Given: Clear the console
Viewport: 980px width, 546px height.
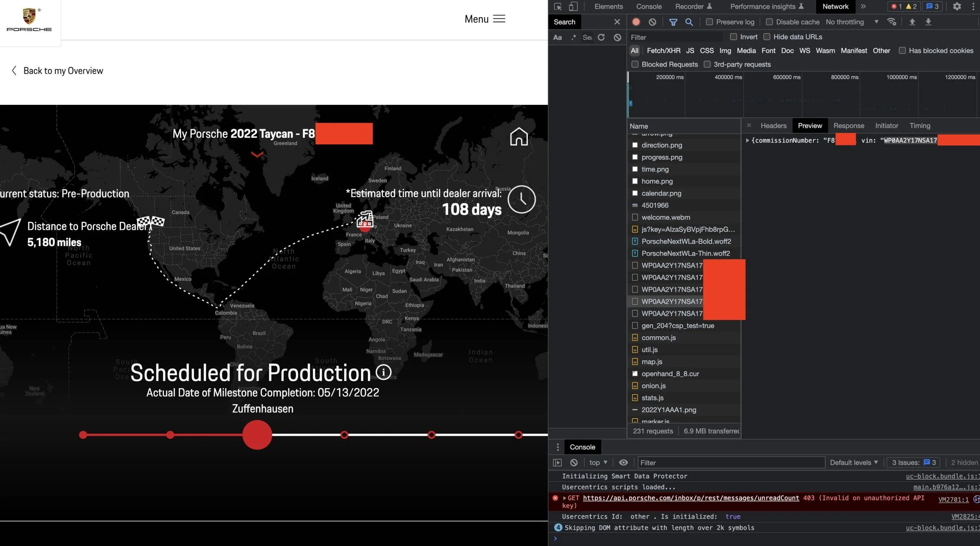Looking at the screenshot, I should [574, 463].
